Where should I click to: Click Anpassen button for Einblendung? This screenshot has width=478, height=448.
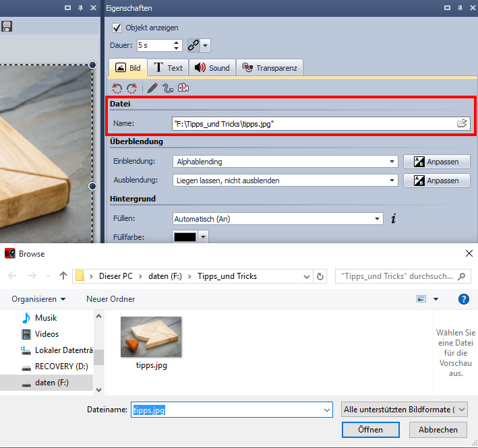(436, 162)
